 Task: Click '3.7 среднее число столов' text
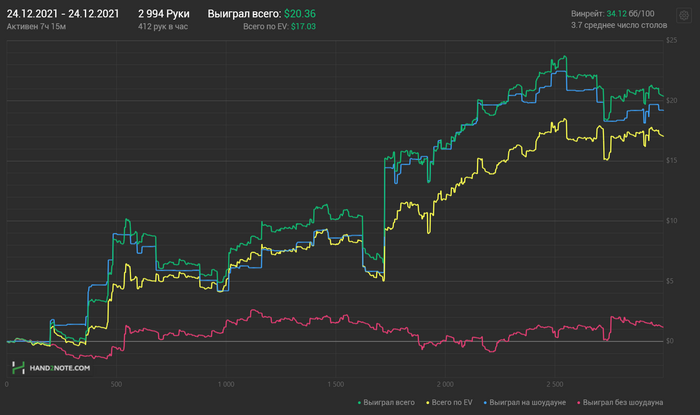point(619,25)
